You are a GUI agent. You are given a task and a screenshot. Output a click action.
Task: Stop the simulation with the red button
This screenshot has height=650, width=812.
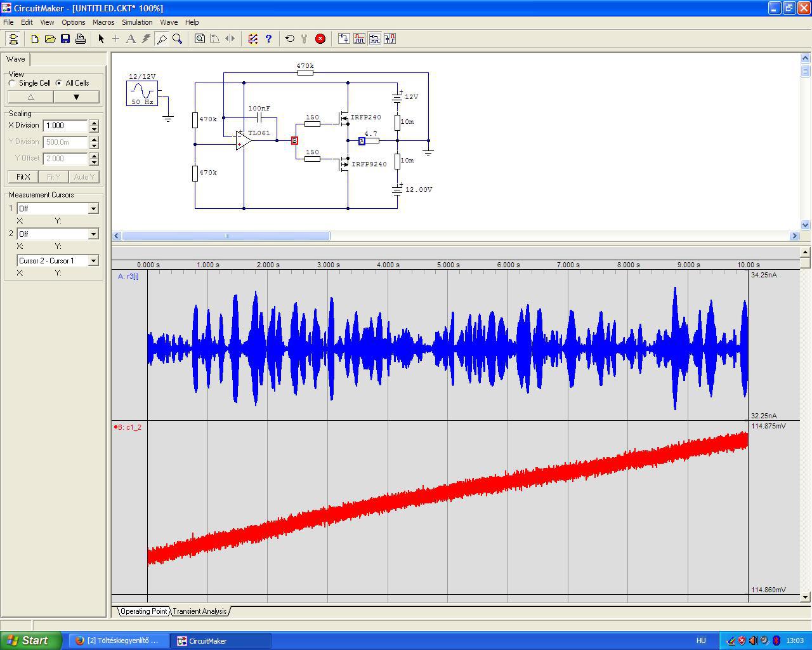[x=320, y=39]
